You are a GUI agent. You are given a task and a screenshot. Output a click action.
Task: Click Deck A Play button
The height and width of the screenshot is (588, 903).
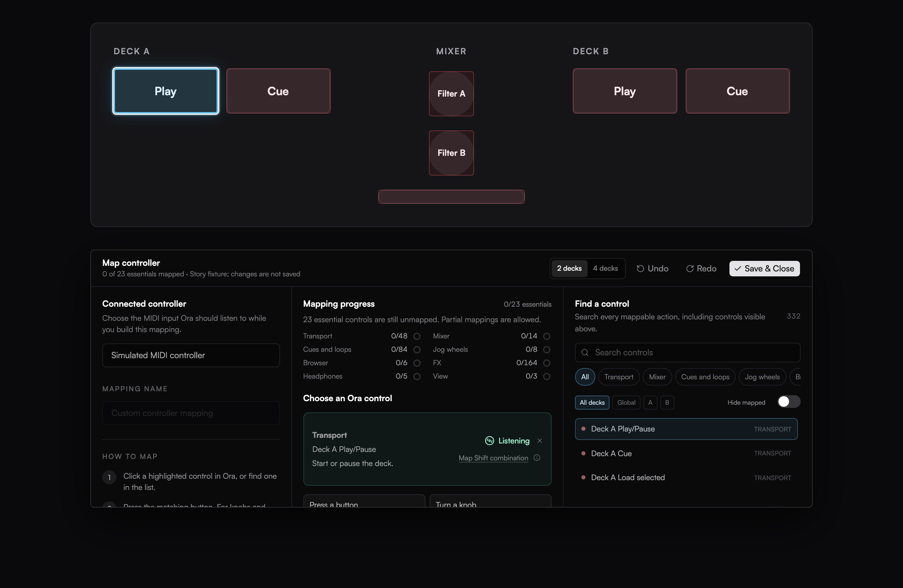tap(166, 91)
